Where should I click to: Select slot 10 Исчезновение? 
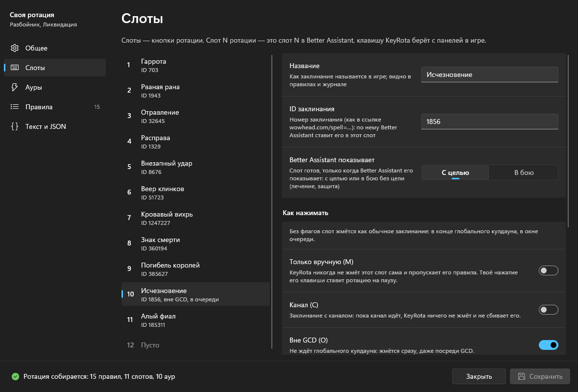click(x=196, y=294)
